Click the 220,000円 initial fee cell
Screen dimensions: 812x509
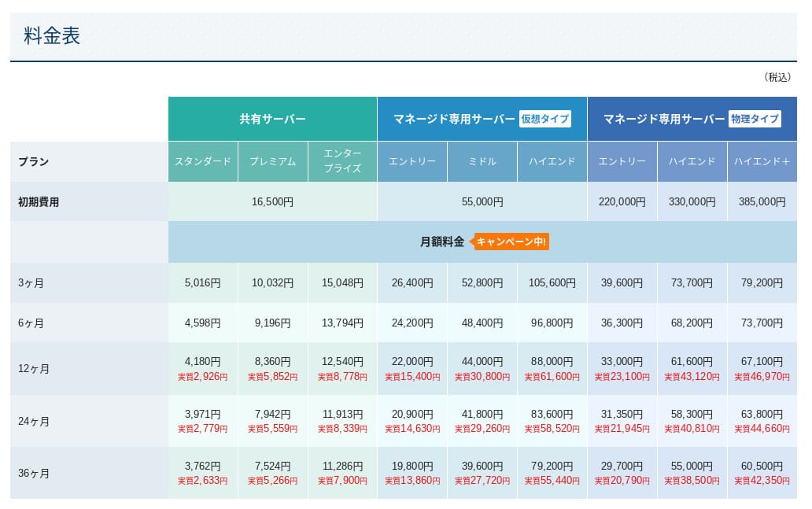click(622, 202)
